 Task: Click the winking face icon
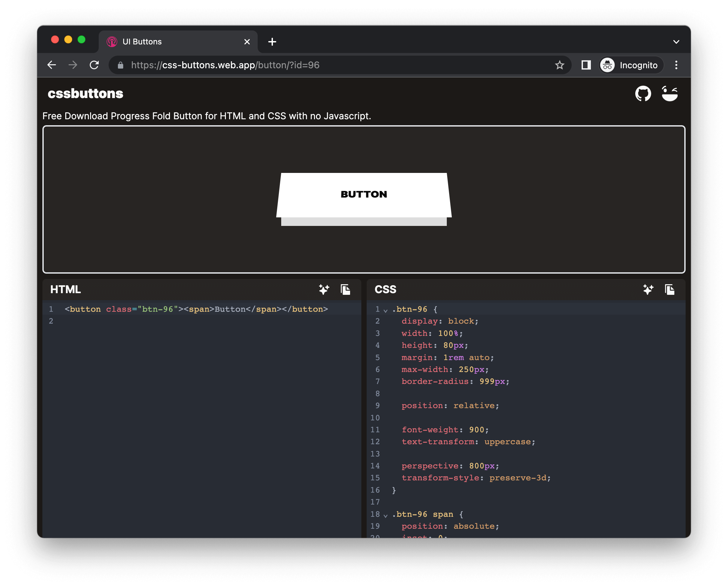click(669, 94)
